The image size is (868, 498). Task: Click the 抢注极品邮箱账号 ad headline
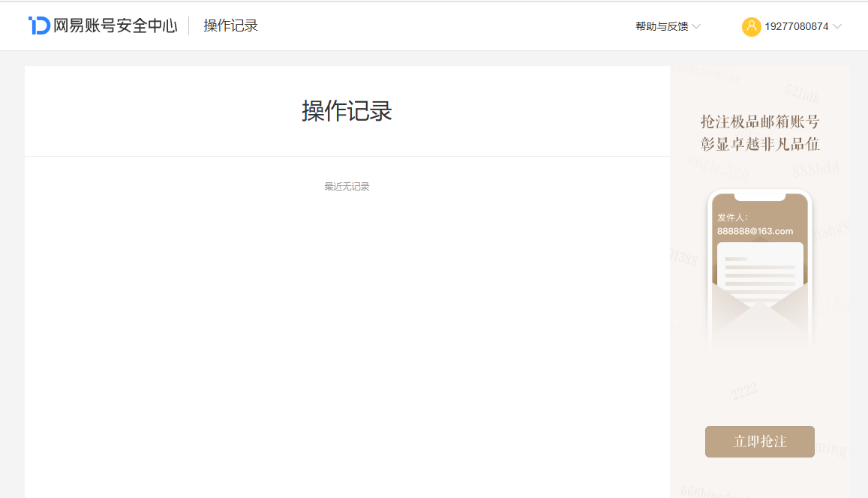(x=759, y=121)
